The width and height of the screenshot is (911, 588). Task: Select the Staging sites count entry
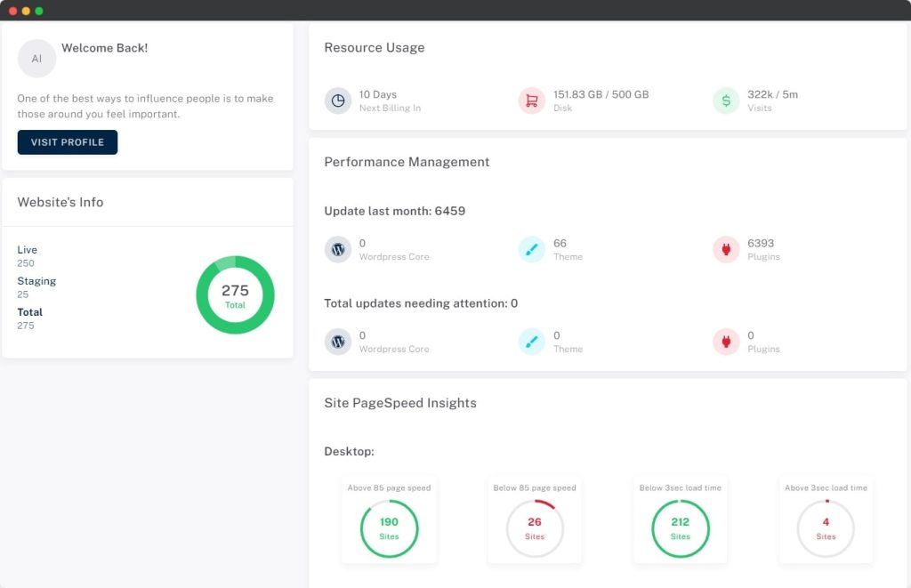point(36,286)
